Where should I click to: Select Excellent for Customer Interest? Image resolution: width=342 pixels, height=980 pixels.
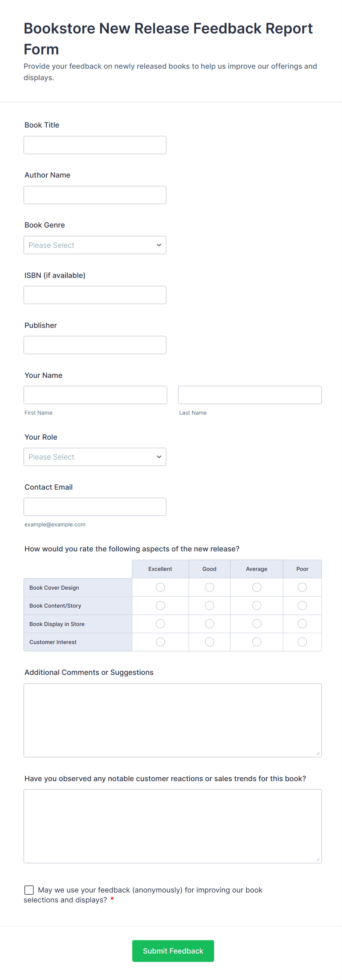click(160, 642)
